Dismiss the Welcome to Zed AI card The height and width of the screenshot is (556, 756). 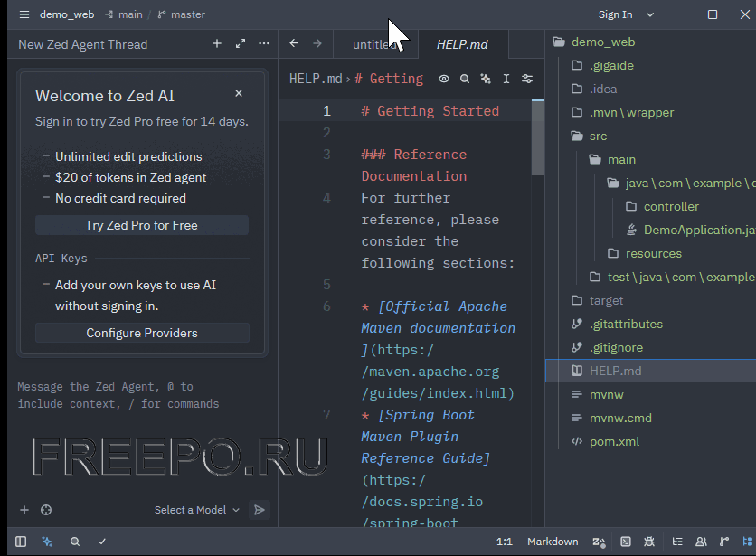(x=239, y=93)
